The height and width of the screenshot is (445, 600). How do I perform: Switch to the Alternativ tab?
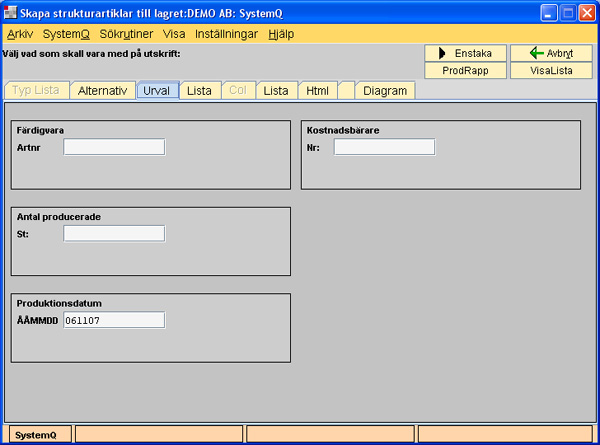point(102,90)
